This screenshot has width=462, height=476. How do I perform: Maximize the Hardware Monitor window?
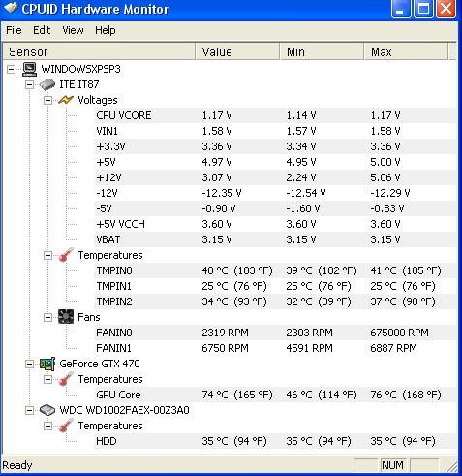(423, 9)
